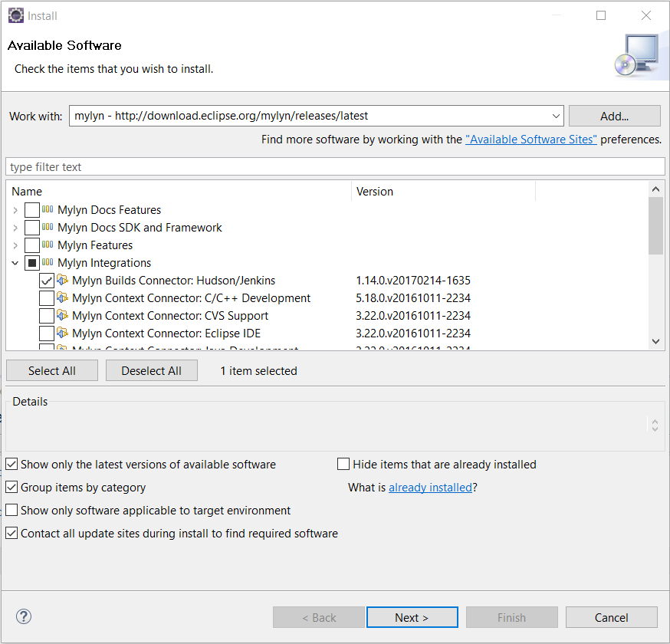Check the Mylyn Docs Features checkbox
The image size is (670, 644).
(x=32, y=210)
